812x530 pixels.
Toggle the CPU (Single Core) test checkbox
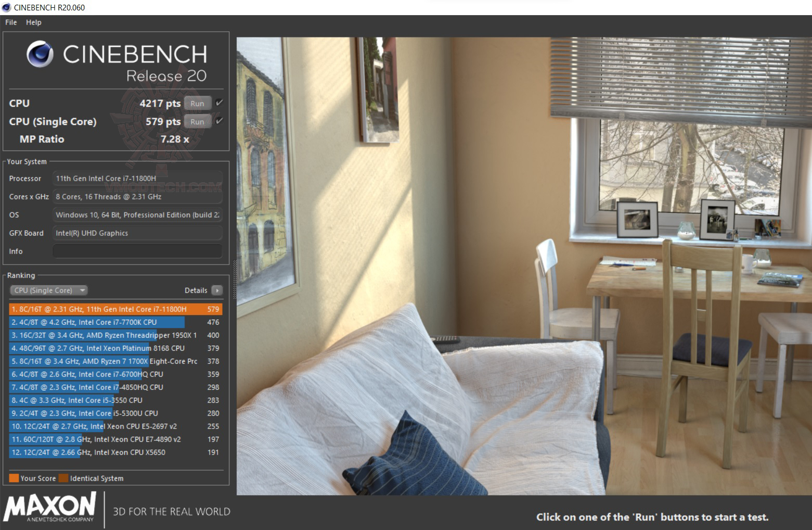tap(219, 121)
